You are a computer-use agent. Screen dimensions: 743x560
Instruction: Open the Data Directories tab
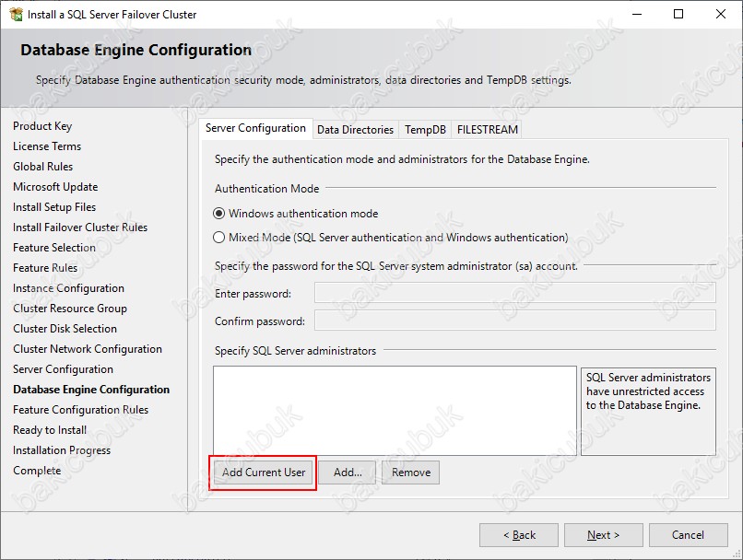(x=356, y=130)
